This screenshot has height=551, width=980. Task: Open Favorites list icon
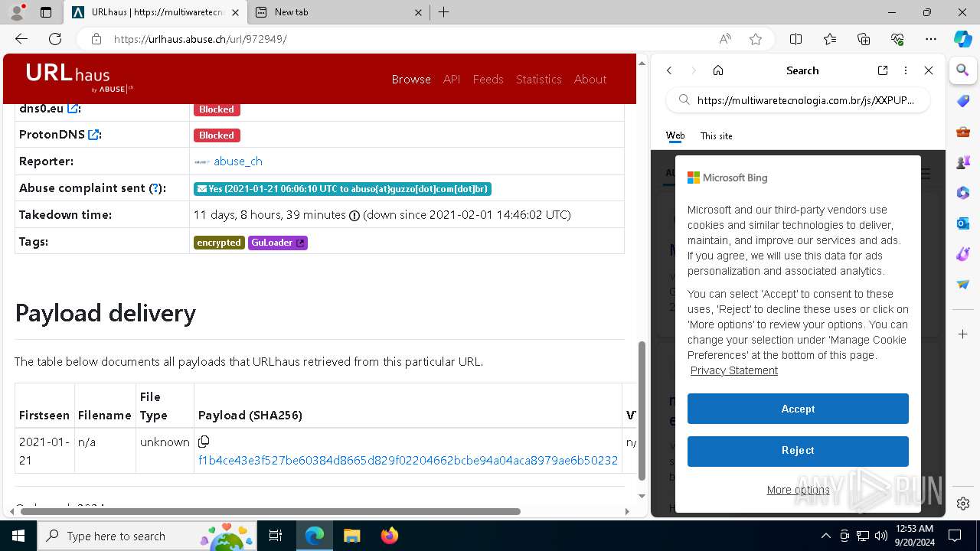(830, 39)
